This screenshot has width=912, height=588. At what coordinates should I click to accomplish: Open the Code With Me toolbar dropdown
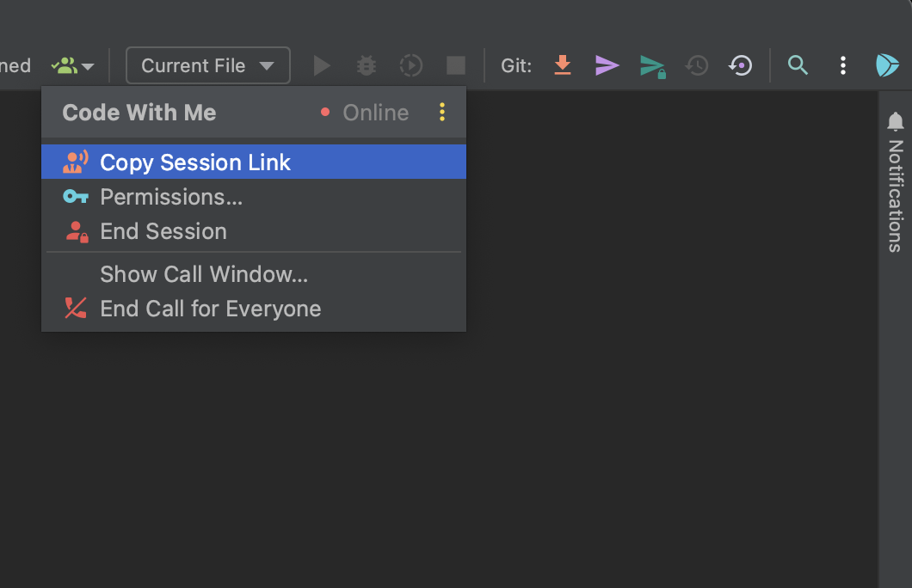(73, 65)
